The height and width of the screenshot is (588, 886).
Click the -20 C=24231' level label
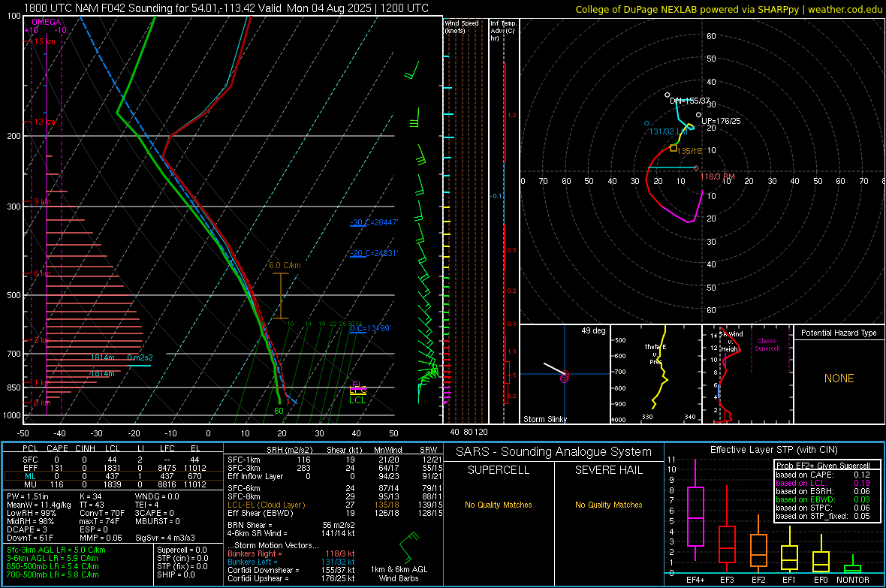coord(374,253)
